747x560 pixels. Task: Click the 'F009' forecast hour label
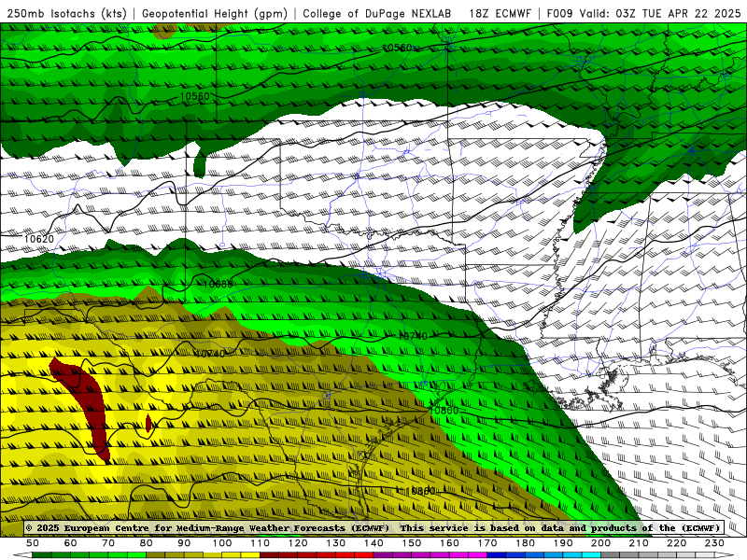pos(559,13)
